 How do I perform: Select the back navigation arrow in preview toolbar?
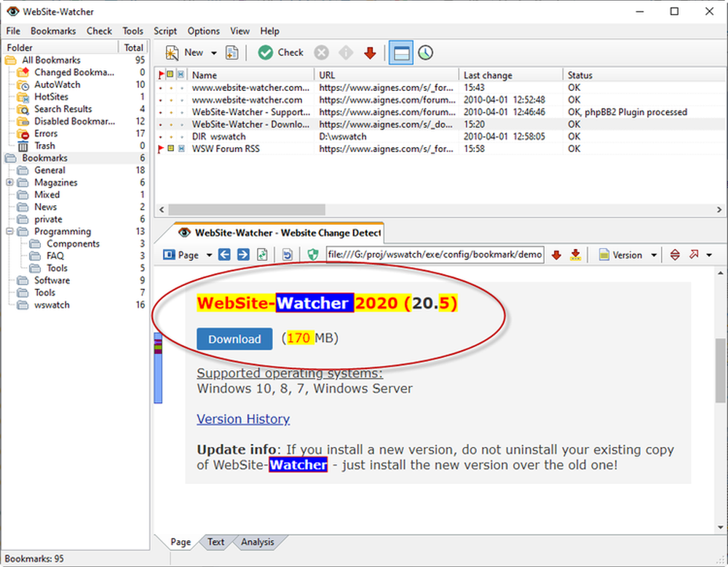(x=223, y=254)
